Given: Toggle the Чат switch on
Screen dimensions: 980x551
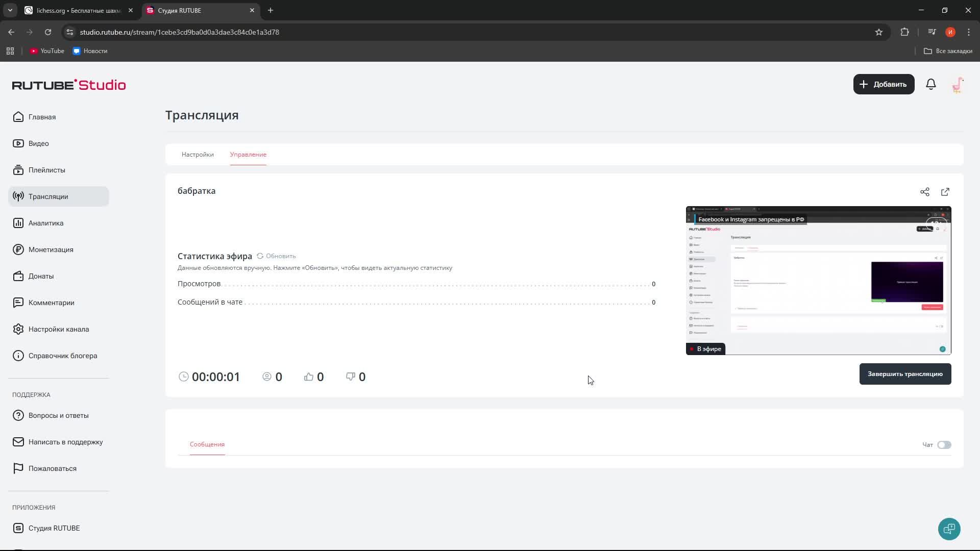Looking at the screenshot, I should (x=944, y=445).
